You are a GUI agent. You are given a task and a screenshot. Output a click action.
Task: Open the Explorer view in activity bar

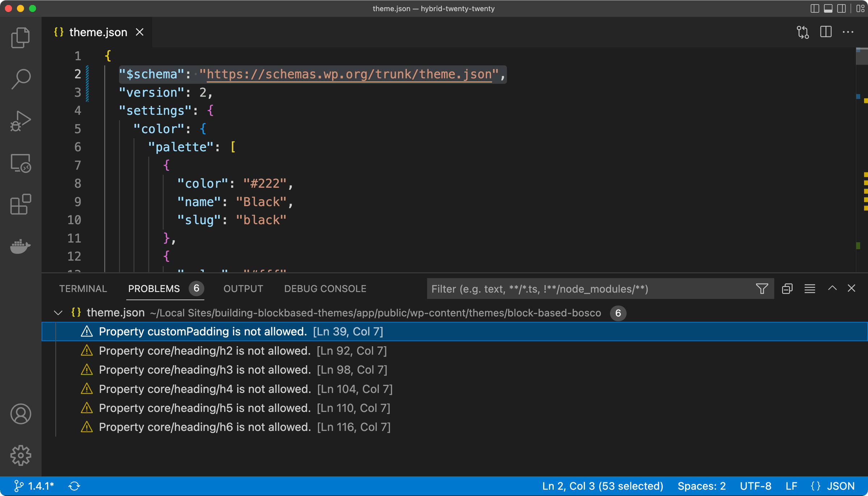[20, 38]
